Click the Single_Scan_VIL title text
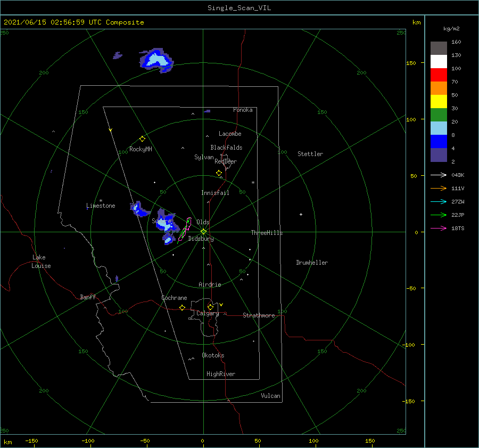Screen dimensions: 479x448 pos(239,8)
